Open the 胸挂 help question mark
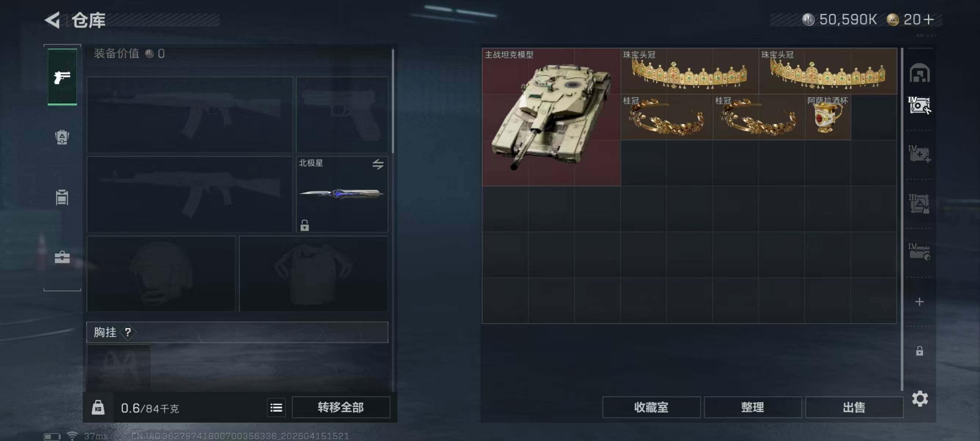The width and height of the screenshot is (980, 441). (x=128, y=333)
